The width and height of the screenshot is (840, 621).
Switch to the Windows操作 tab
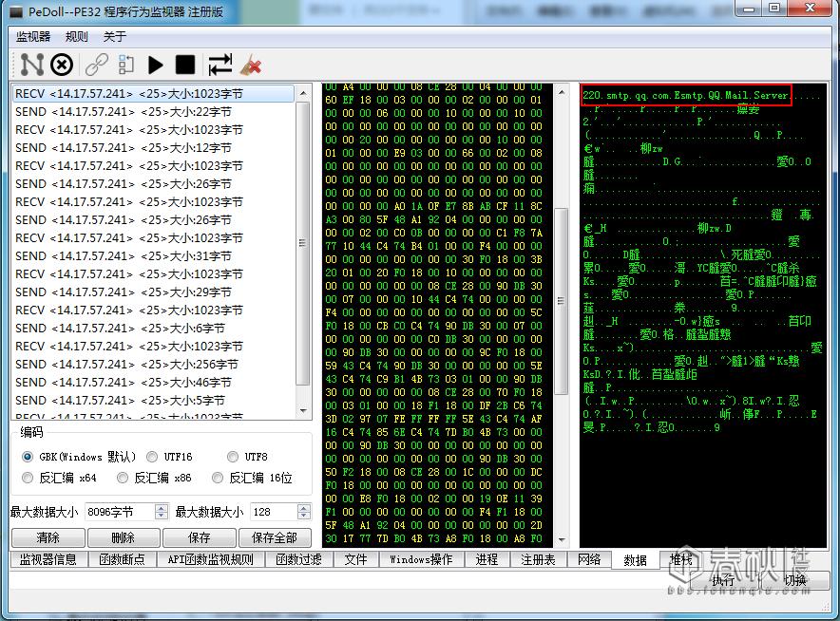point(421,559)
